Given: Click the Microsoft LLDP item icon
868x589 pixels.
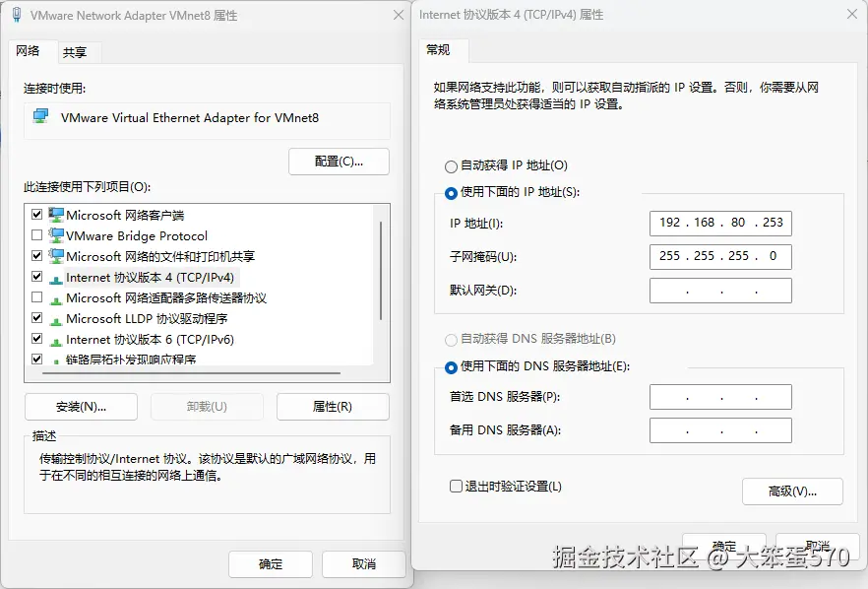Looking at the screenshot, I should 56,320.
